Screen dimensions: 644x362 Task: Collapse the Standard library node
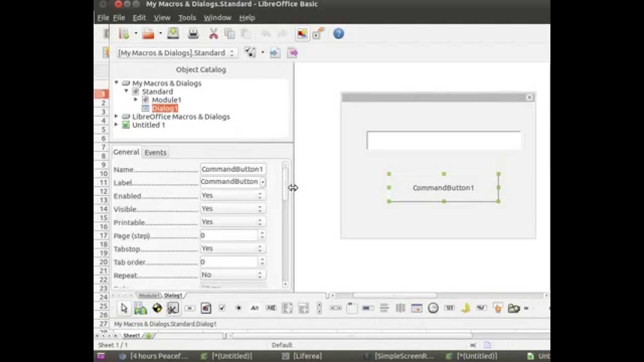click(x=126, y=92)
